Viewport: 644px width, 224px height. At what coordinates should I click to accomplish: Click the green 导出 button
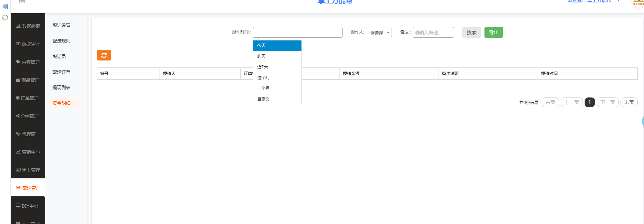(493, 32)
